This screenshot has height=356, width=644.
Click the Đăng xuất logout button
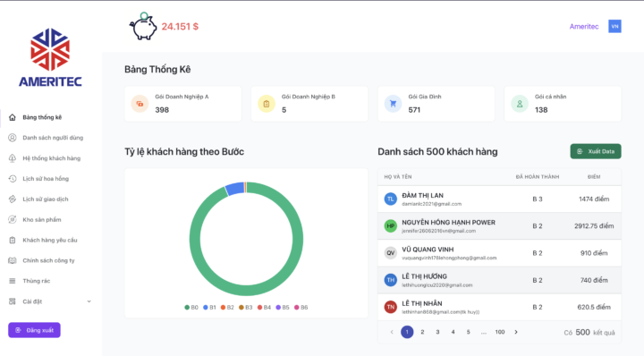(x=34, y=330)
